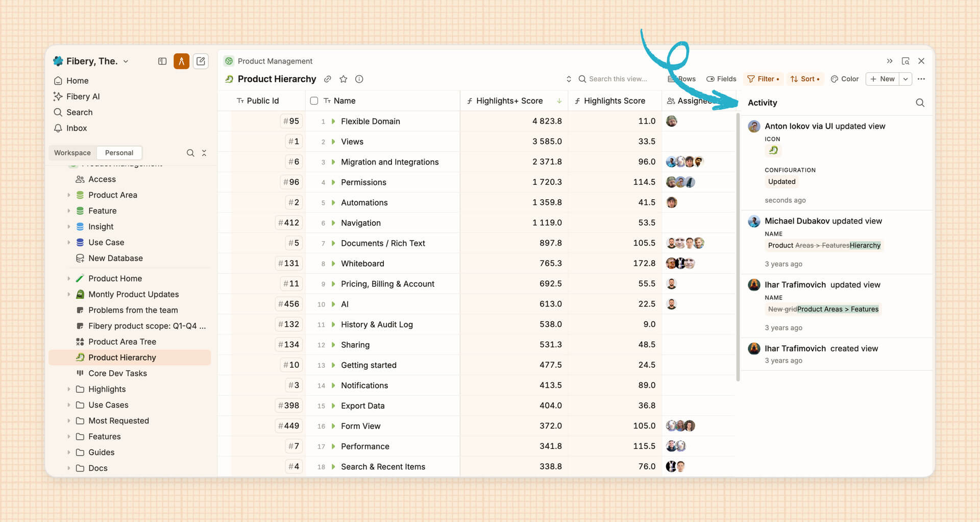Expand the Highlights folder
This screenshot has height=522, width=980.
click(69, 389)
